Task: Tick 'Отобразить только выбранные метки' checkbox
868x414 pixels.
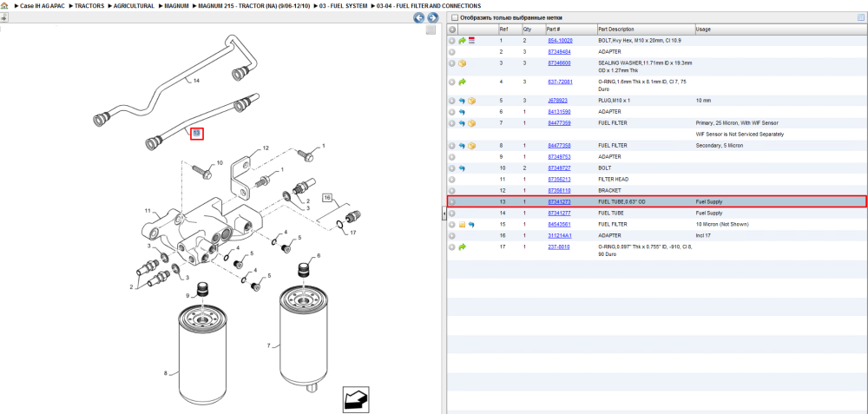Action: pos(455,17)
